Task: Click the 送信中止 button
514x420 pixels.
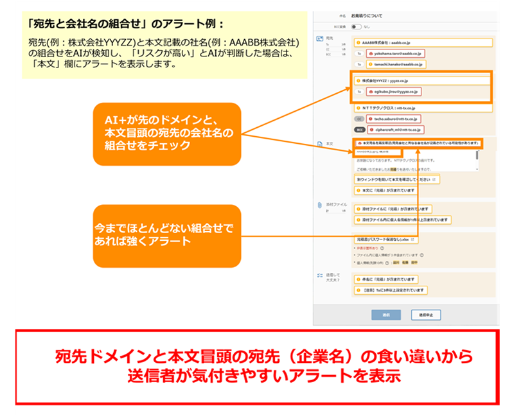Action: [426, 315]
